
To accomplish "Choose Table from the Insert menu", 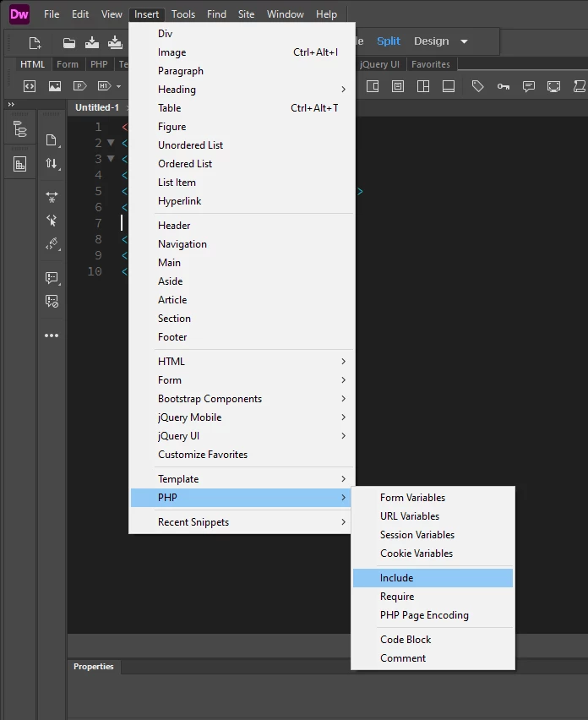I will click(x=242, y=108).
